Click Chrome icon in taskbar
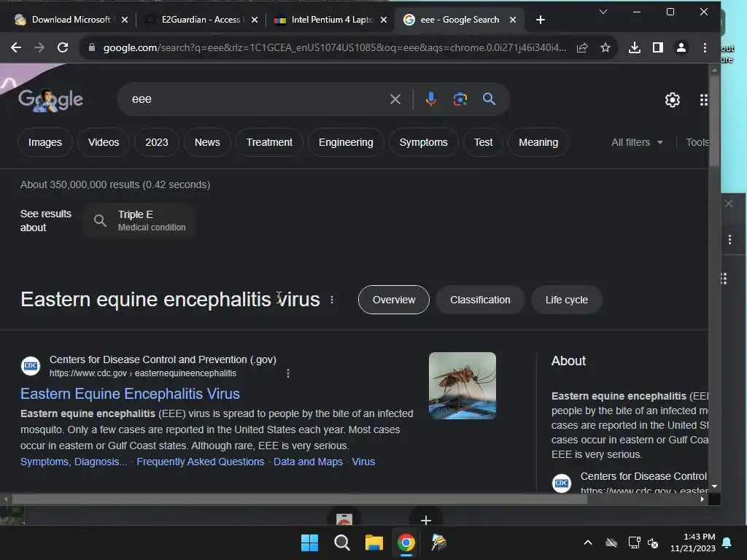The width and height of the screenshot is (747, 560). point(406,542)
